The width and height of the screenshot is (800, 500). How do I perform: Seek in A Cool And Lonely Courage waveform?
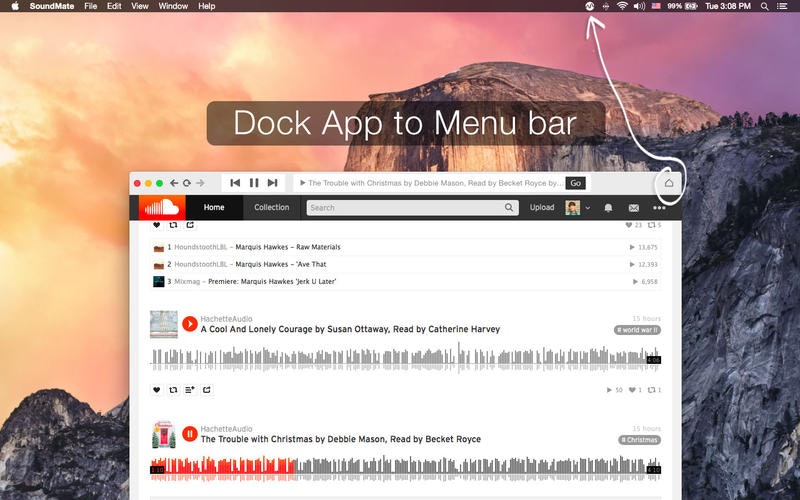tap(406, 357)
